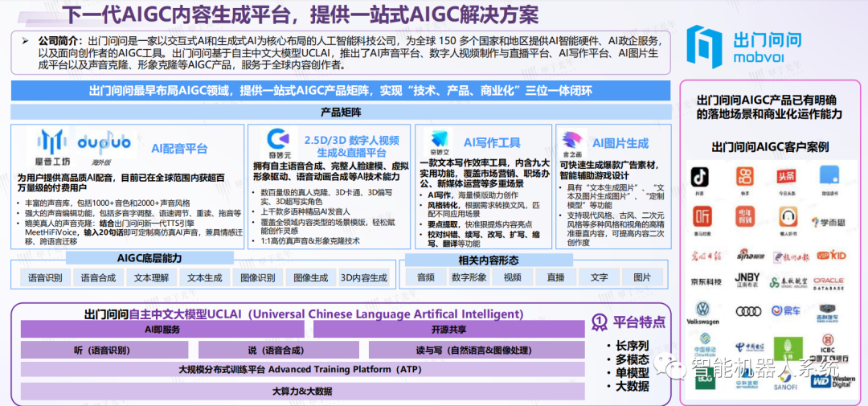Click the 京东科技 logo
Image resolution: width=868 pixels, height=406 pixels.
706,282
